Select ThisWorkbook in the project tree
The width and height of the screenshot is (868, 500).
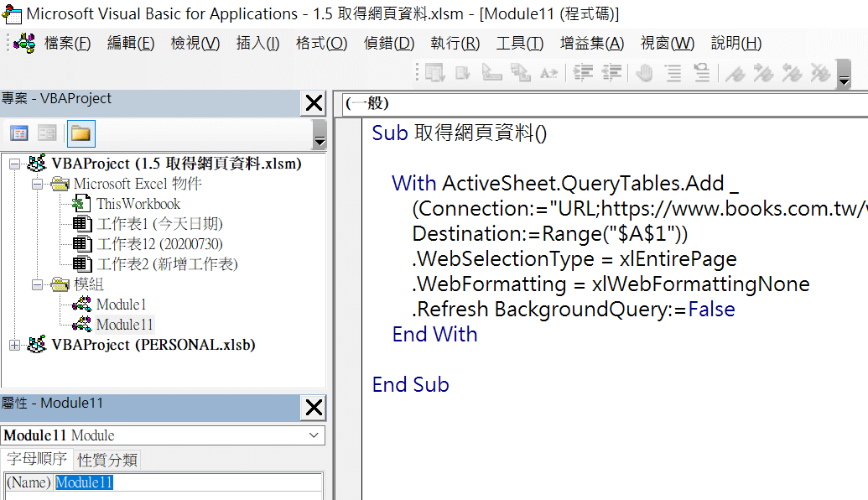(x=138, y=204)
